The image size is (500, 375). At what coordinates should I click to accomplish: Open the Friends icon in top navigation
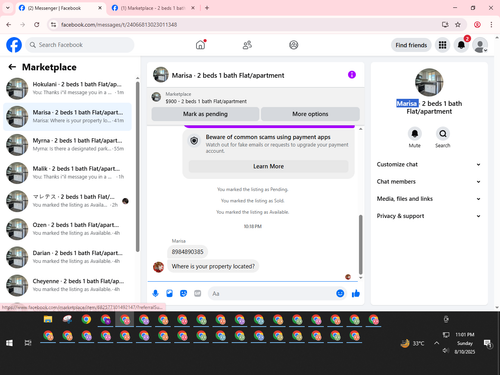(x=247, y=45)
